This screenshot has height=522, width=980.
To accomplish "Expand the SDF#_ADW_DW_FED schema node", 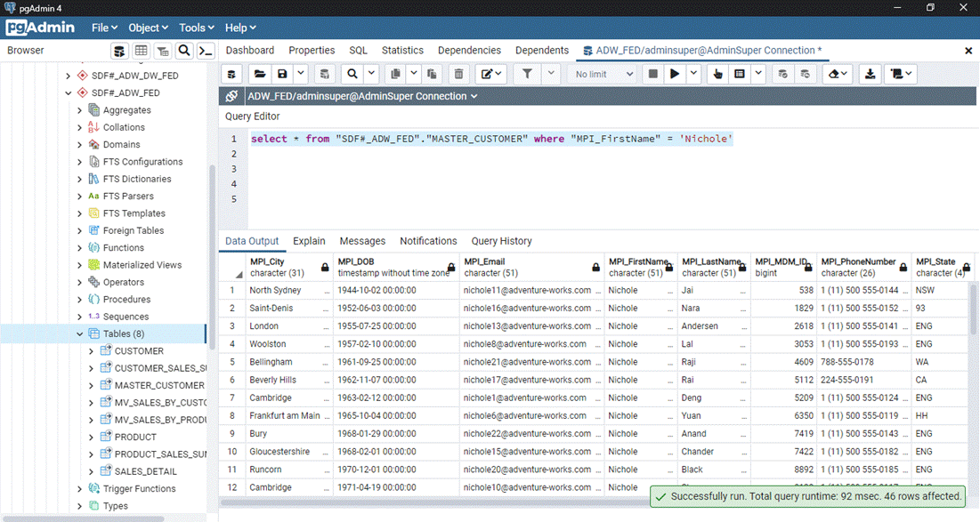I will tap(69, 76).
